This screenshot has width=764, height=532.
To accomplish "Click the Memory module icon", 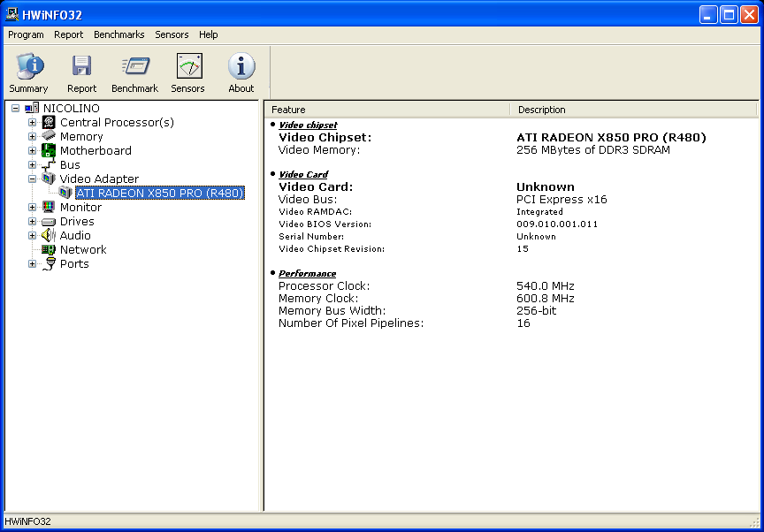I will click(x=49, y=136).
